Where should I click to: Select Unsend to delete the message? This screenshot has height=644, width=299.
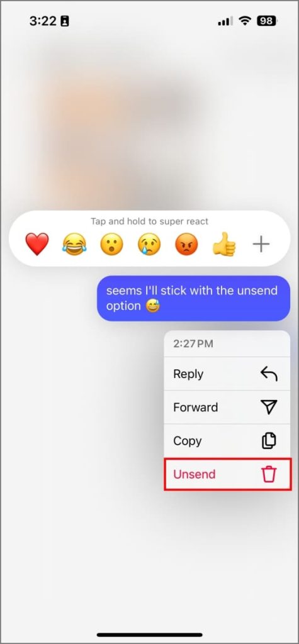click(227, 474)
